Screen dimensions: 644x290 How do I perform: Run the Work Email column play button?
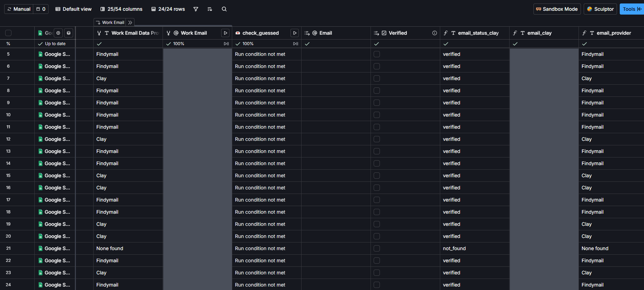(x=225, y=33)
